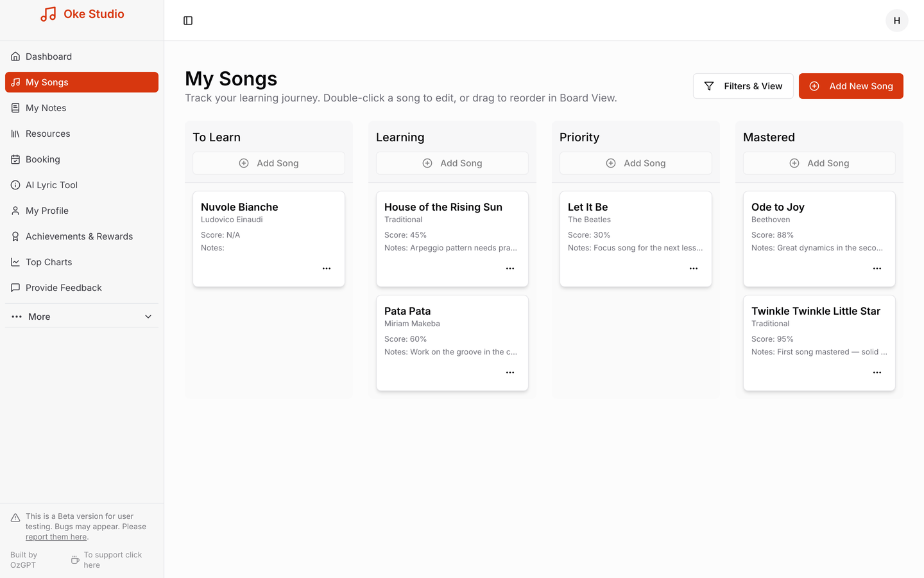Screen dimensions: 924x578
Task: Go to My Profile
Action: click(x=81, y=211)
